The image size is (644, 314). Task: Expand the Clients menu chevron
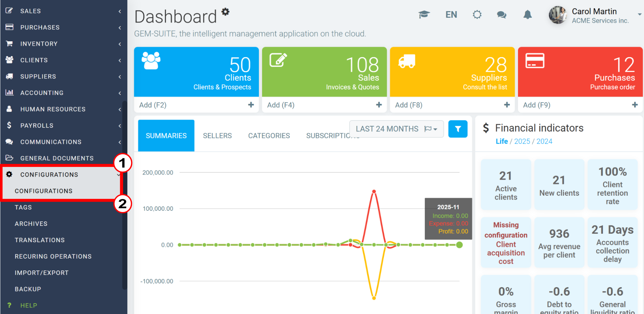coord(120,60)
